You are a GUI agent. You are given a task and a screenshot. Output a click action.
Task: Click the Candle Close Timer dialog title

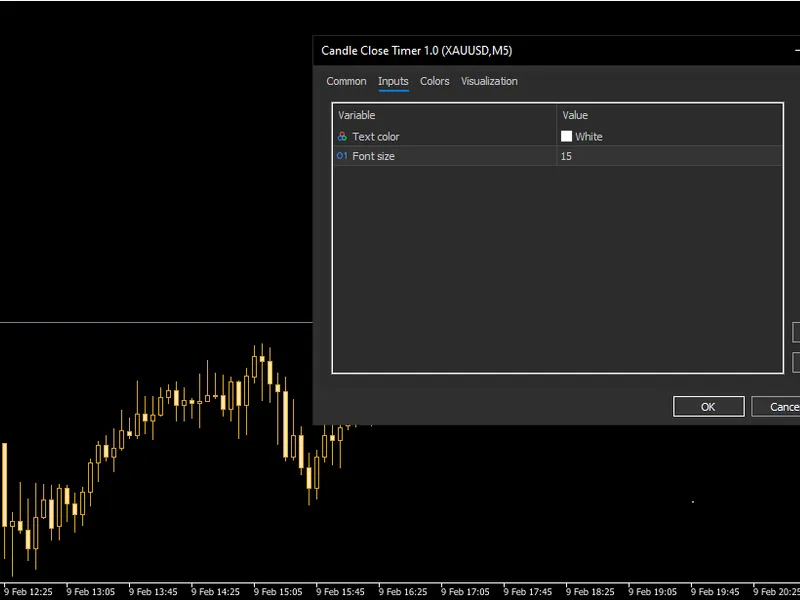(416, 51)
